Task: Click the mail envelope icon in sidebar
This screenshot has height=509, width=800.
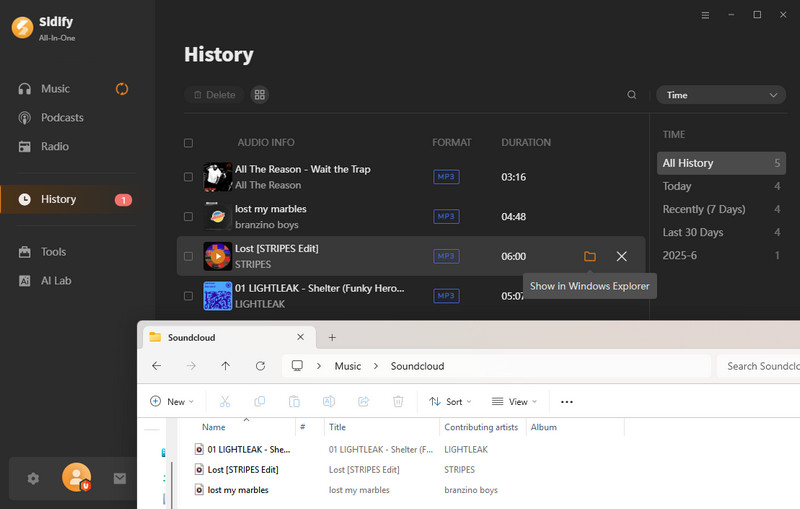Action: point(120,478)
